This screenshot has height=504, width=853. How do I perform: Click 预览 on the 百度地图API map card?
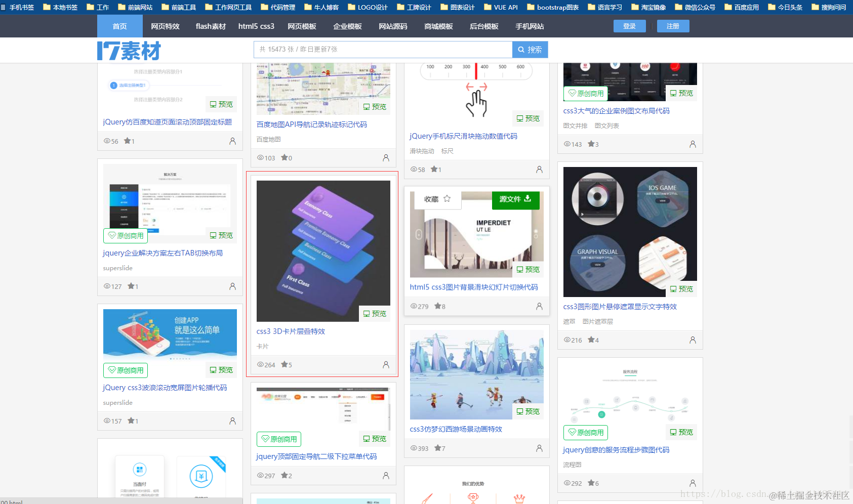[x=375, y=107]
